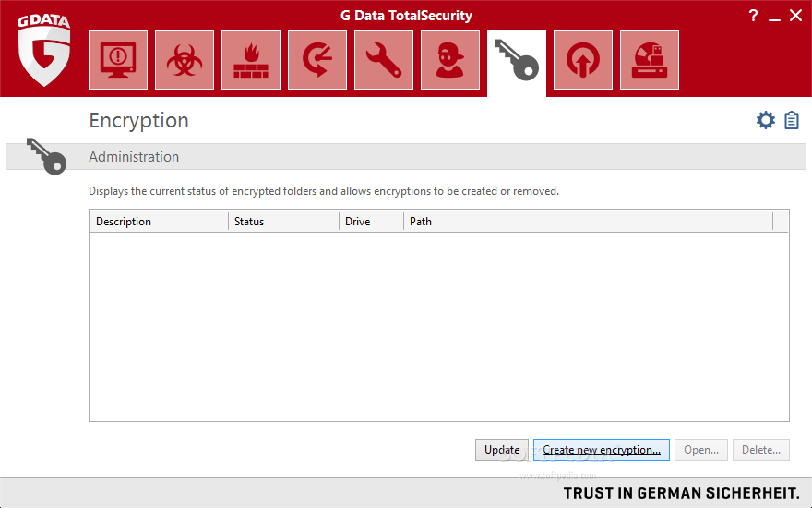Open the Parental Controls child icon

coord(450,60)
